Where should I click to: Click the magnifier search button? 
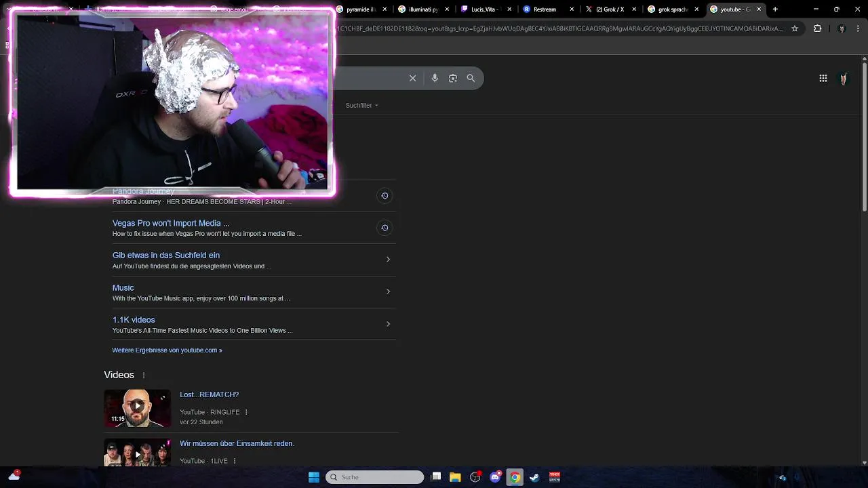pyautogui.click(x=471, y=78)
